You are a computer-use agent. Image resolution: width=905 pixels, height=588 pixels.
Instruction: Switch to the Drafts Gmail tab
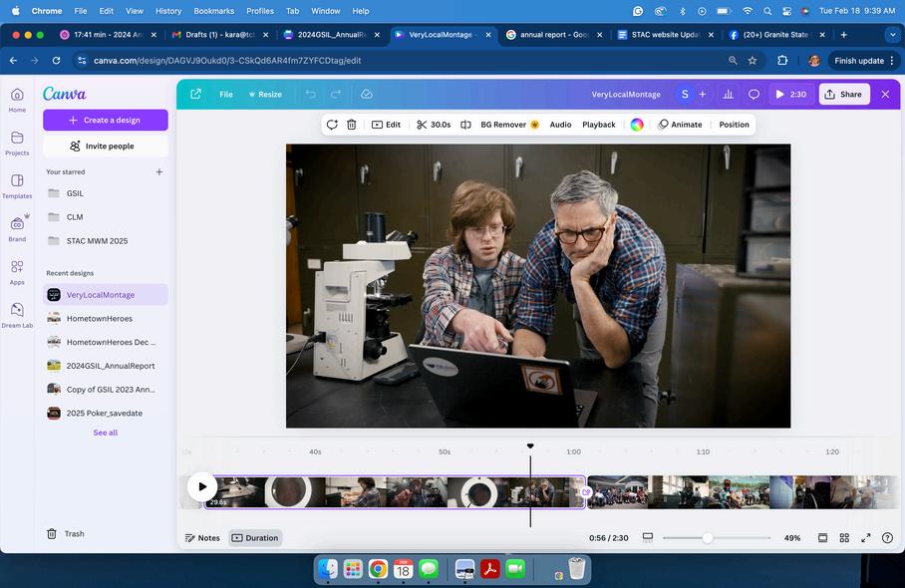tap(220, 35)
